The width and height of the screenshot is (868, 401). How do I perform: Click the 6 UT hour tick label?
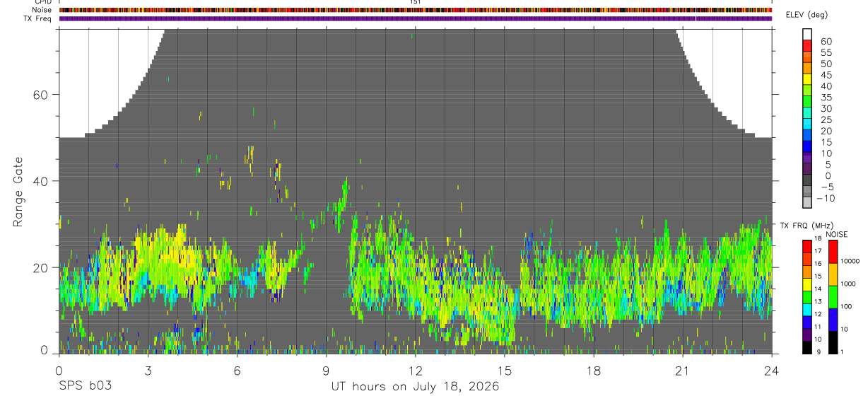click(237, 371)
